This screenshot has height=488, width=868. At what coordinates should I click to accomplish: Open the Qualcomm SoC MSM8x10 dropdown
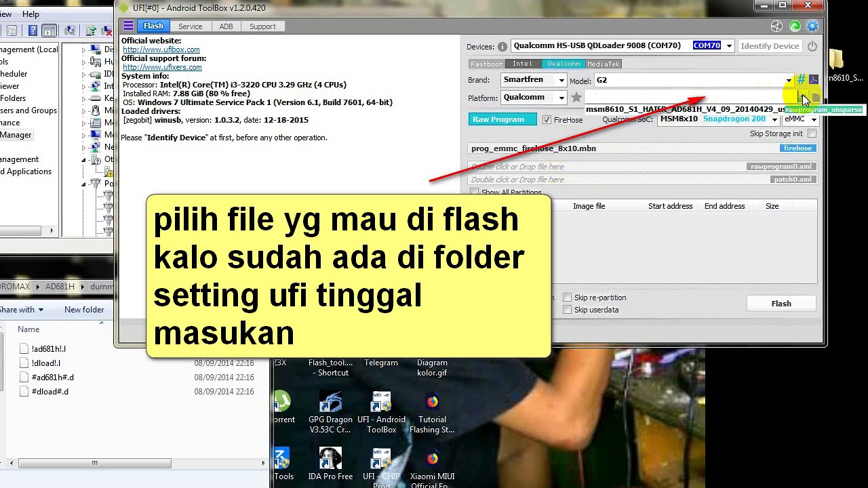coord(774,119)
